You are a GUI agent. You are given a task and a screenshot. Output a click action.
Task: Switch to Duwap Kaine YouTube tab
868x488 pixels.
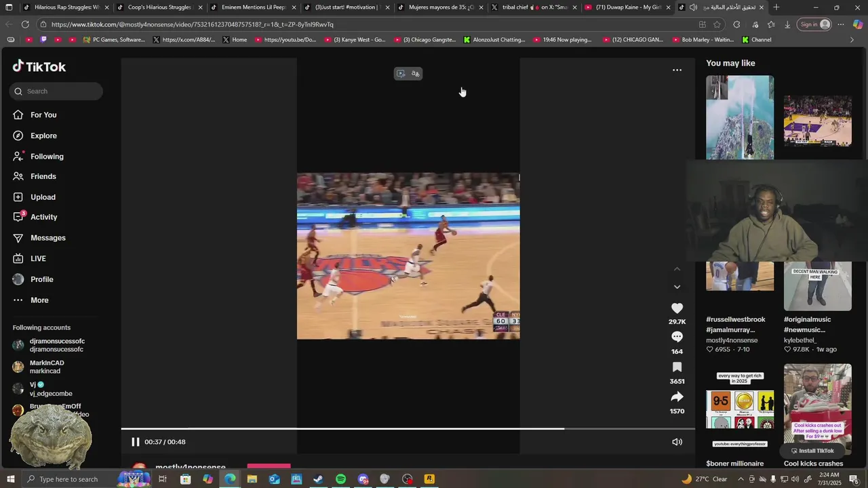tap(627, 7)
